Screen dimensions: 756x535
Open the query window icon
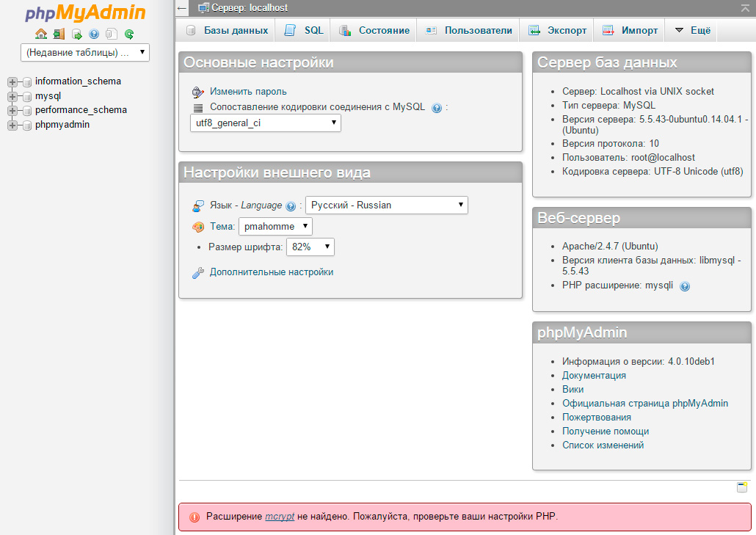(76, 34)
